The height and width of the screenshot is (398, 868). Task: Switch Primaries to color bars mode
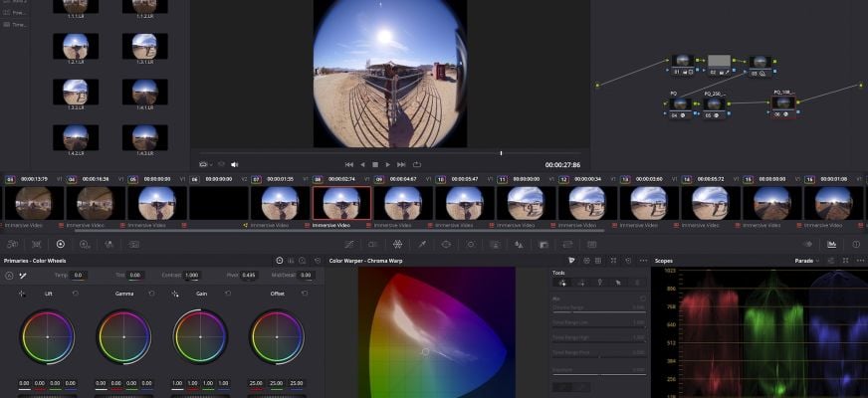click(x=291, y=260)
